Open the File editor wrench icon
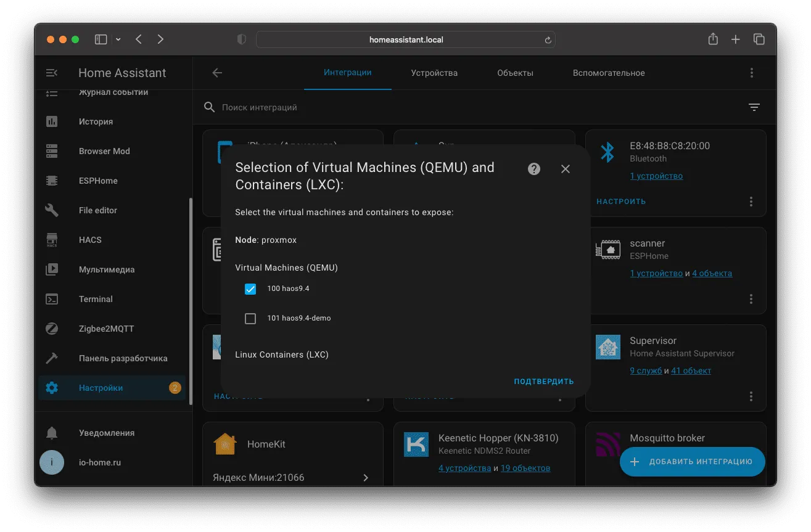The height and width of the screenshot is (532, 811). pyautogui.click(x=52, y=210)
